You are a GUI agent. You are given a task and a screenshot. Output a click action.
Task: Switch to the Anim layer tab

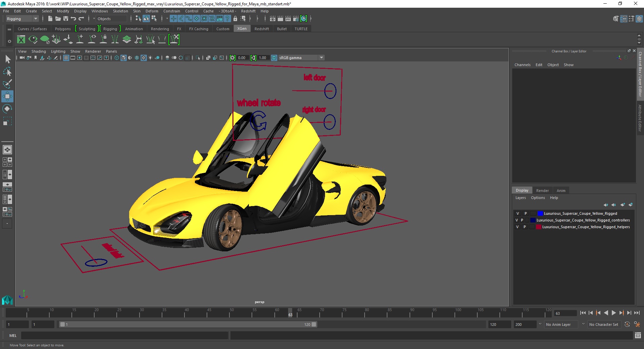[x=561, y=191]
